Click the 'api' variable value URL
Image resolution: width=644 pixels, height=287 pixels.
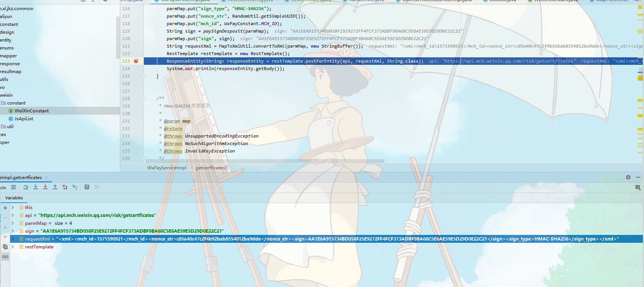(97, 215)
